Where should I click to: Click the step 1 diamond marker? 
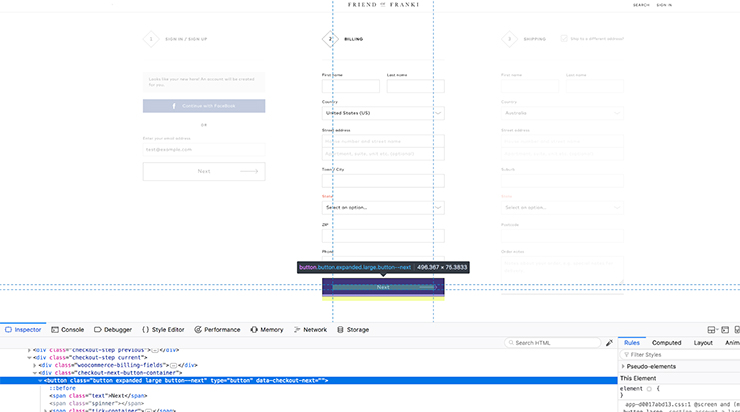(151, 39)
